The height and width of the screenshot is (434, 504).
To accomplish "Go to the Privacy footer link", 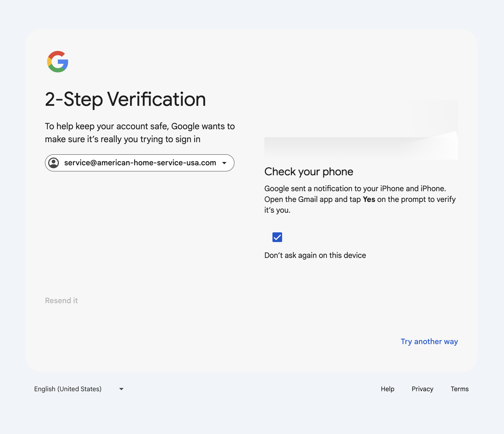I will (422, 389).
